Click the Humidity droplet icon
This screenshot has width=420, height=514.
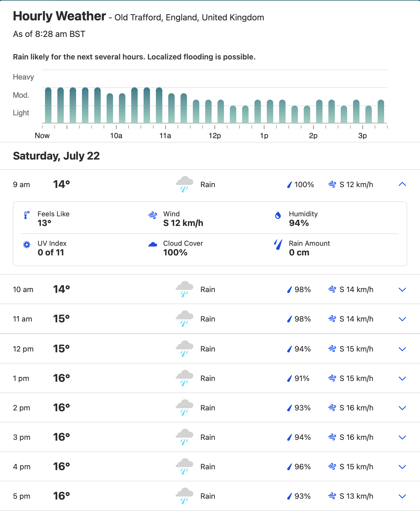(278, 215)
